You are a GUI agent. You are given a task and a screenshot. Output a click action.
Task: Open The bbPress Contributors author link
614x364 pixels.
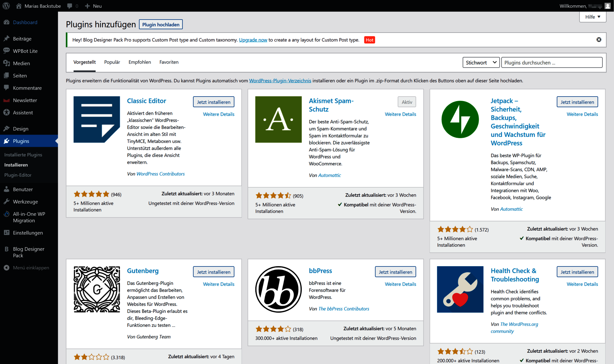[344, 309]
